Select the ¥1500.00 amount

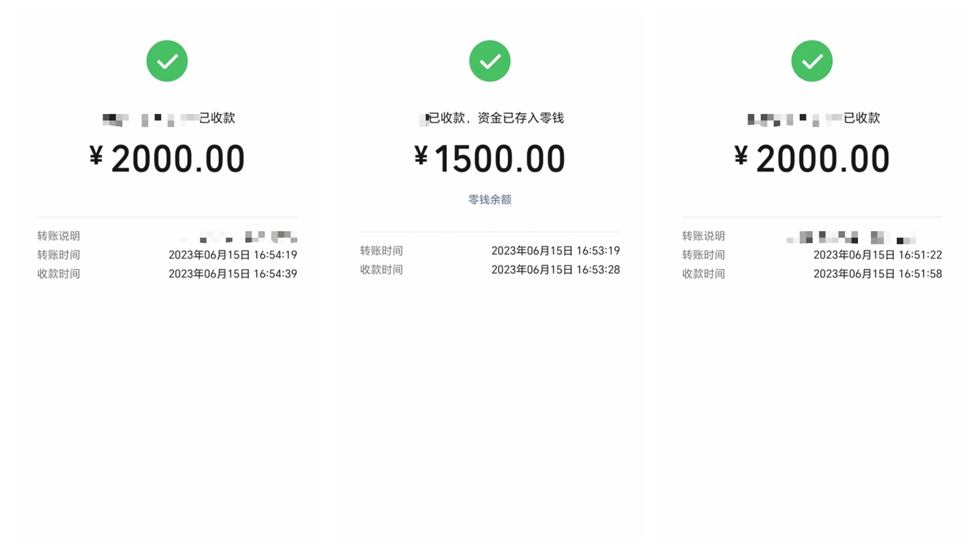click(490, 159)
